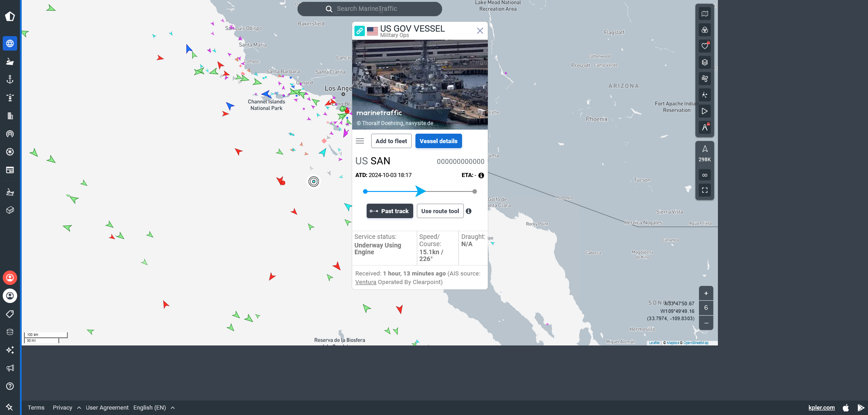
Task: Select the concentric-circle selected vessel marker
Action: click(x=314, y=182)
